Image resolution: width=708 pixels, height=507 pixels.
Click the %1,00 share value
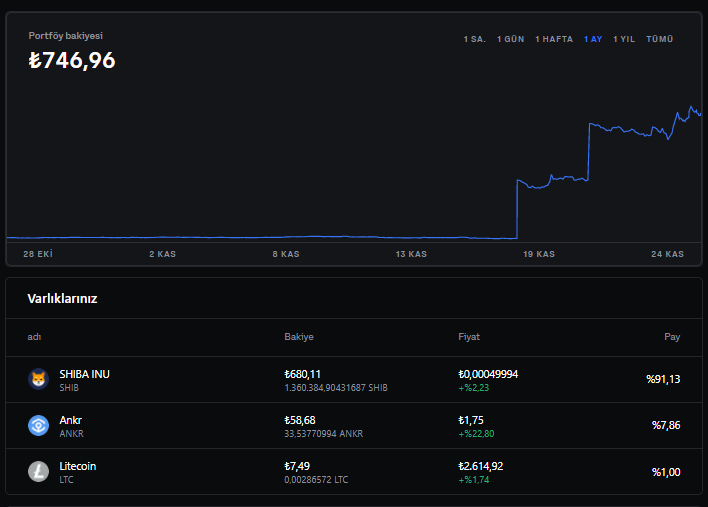coord(666,472)
